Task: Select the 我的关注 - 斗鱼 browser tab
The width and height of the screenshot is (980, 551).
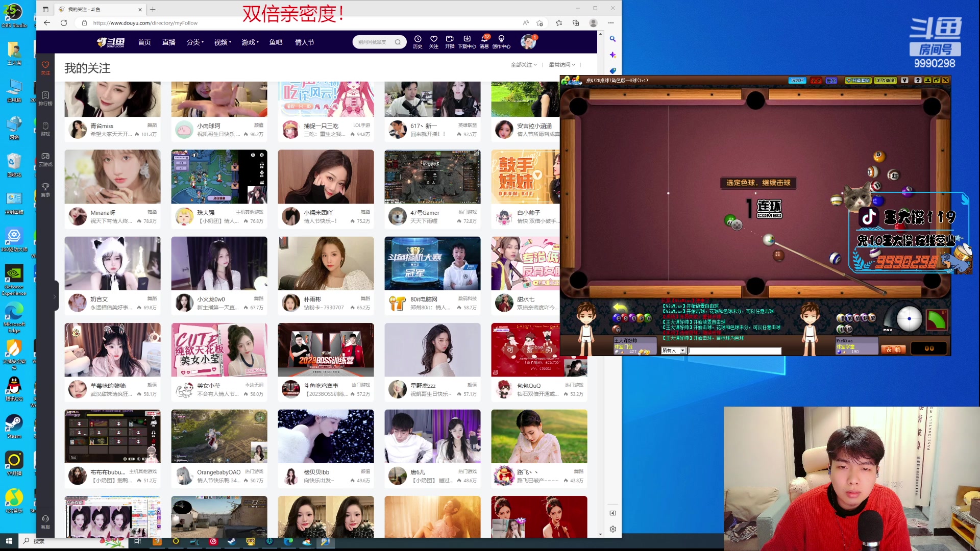Action: (x=100, y=9)
